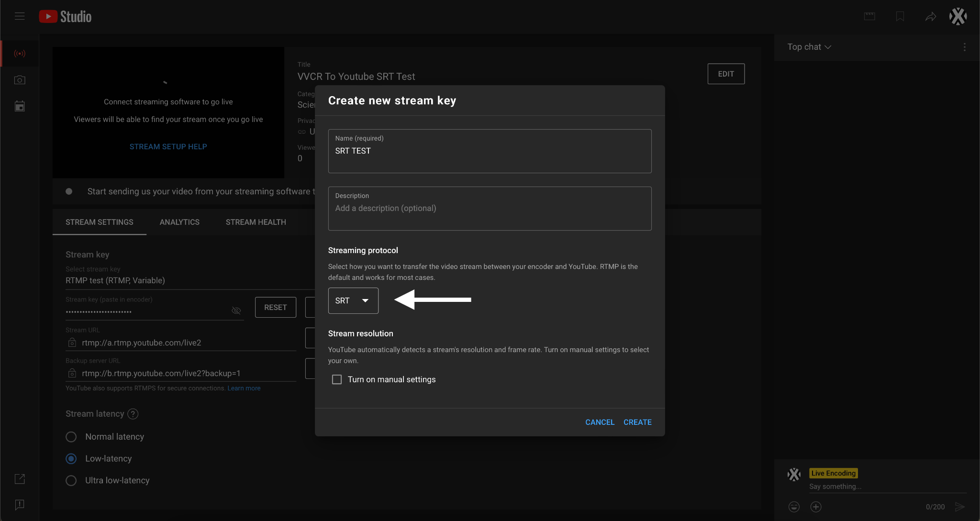
Task: Click the CREATE button in the dialog
Action: [x=637, y=422]
